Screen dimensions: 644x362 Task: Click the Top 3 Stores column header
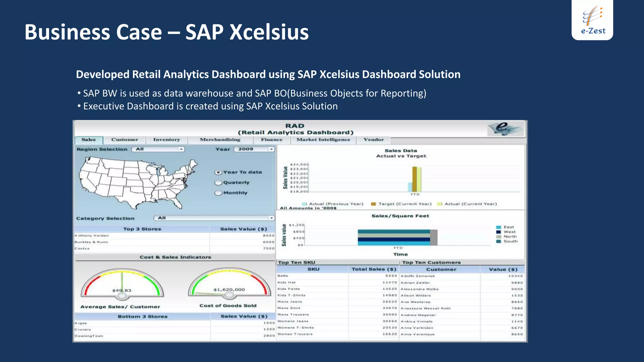click(x=142, y=229)
